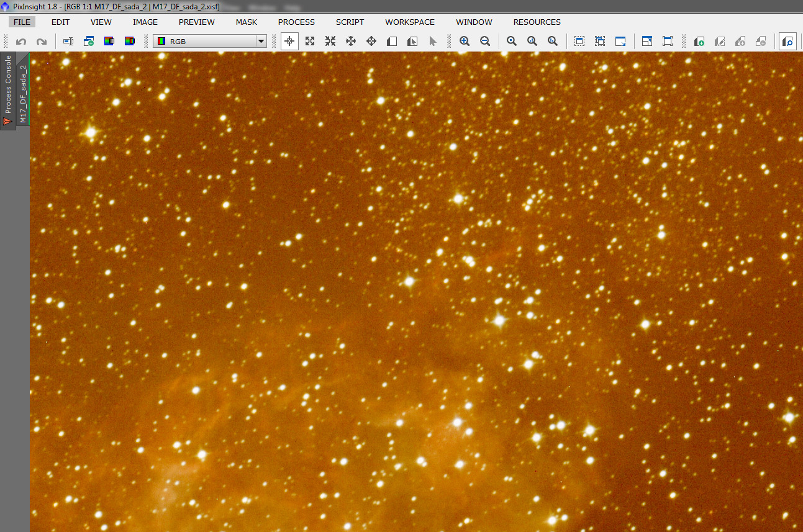The image size is (803, 532).
Task: Open the SCRIPT menu
Action: 350,22
